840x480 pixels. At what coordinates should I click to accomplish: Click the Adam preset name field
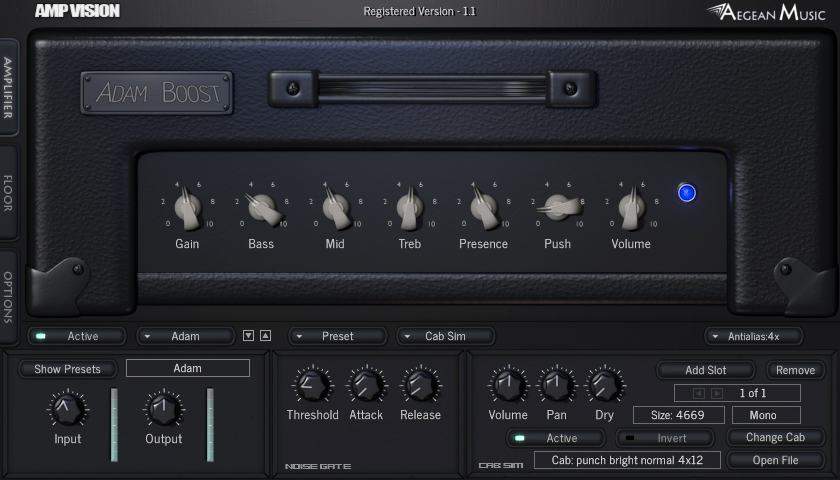pos(188,368)
